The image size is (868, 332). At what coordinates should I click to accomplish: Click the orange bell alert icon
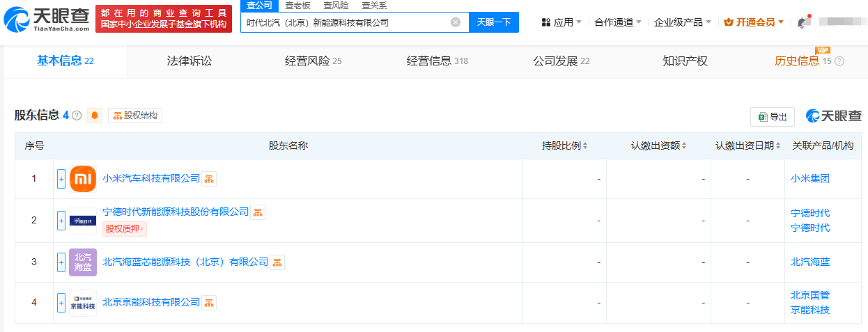(95, 116)
